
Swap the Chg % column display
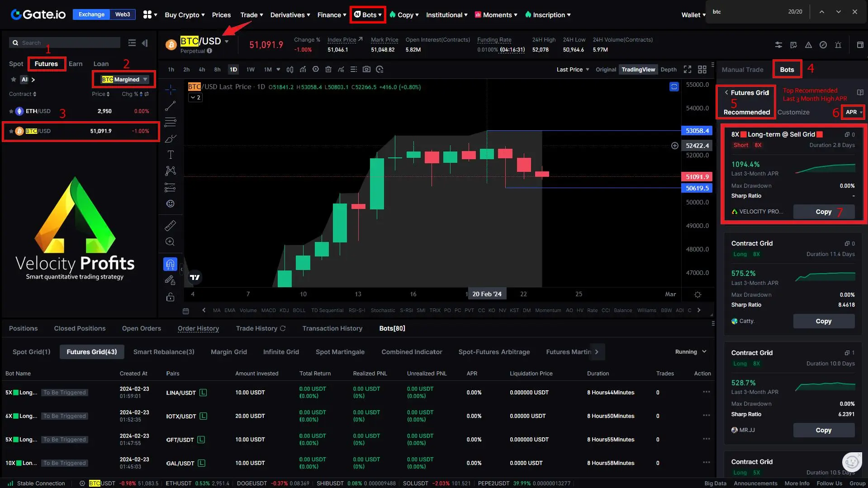(x=147, y=94)
